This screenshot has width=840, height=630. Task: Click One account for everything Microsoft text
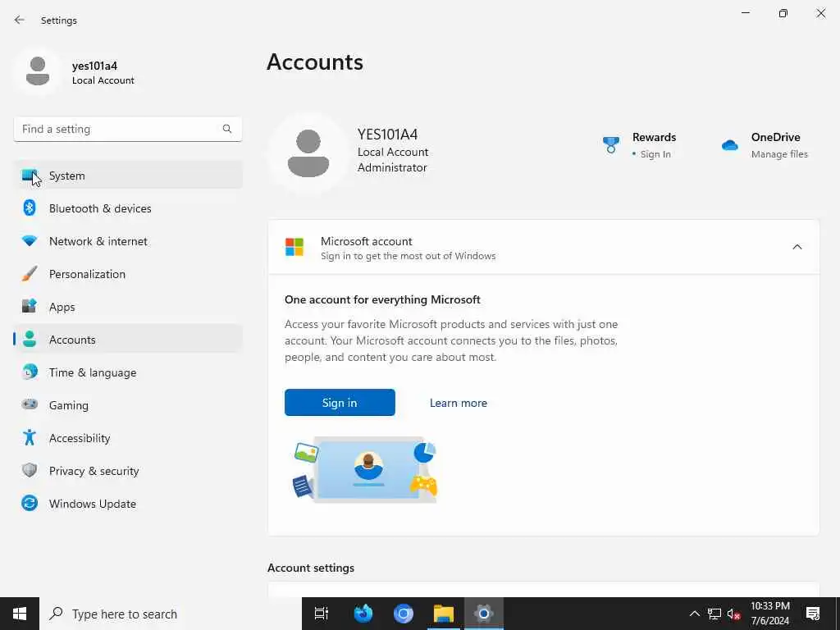point(382,299)
